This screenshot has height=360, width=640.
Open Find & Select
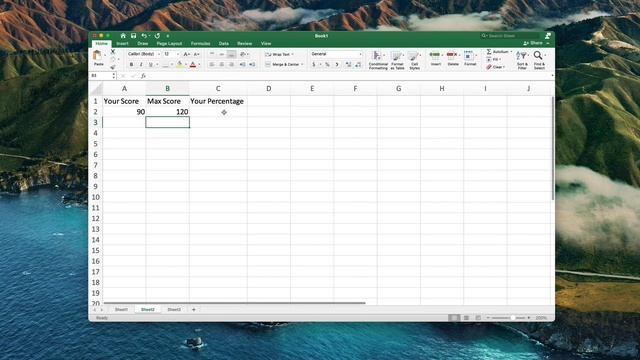click(x=539, y=60)
